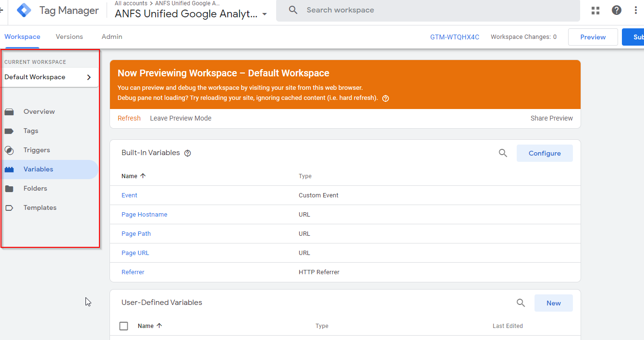This screenshot has height=340, width=644.
Task: Open the Tags section icon in sidebar
Action: [10, 131]
